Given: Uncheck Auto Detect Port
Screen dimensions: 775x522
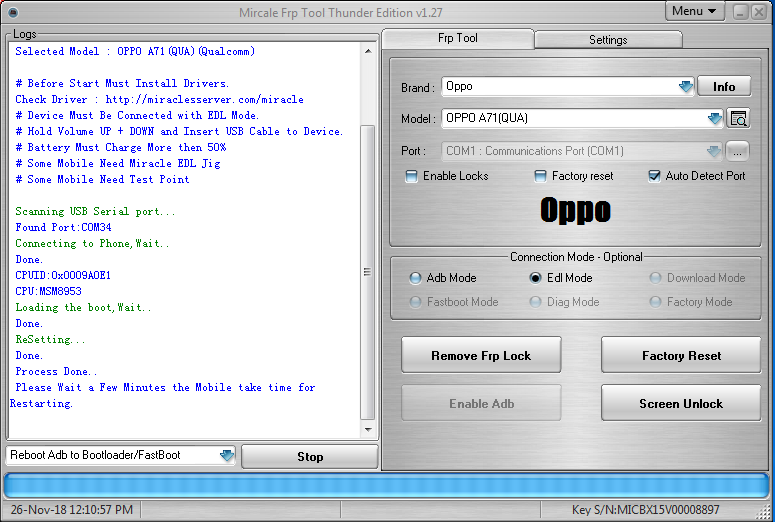Looking at the screenshot, I should (654, 176).
